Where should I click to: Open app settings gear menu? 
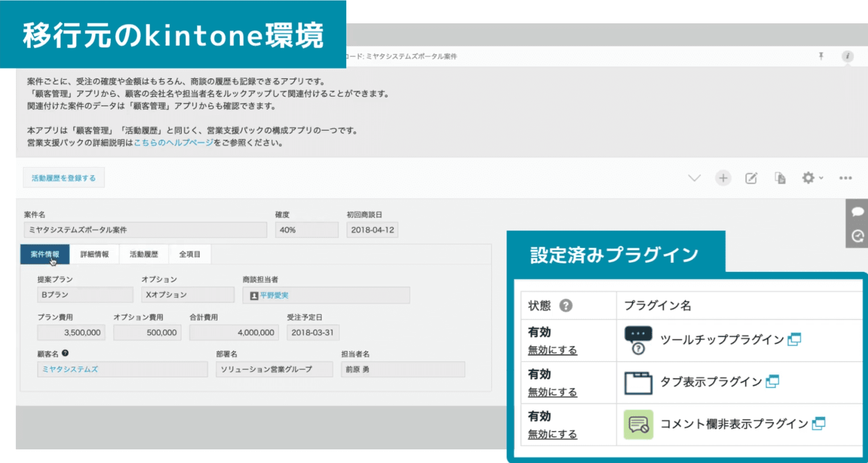click(812, 178)
